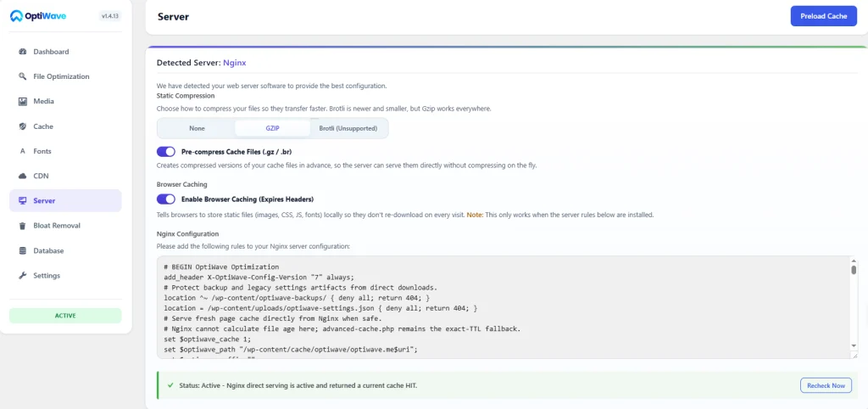868x409 pixels.
Task: Click the Cache shield icon
Action: coord(23,126)
